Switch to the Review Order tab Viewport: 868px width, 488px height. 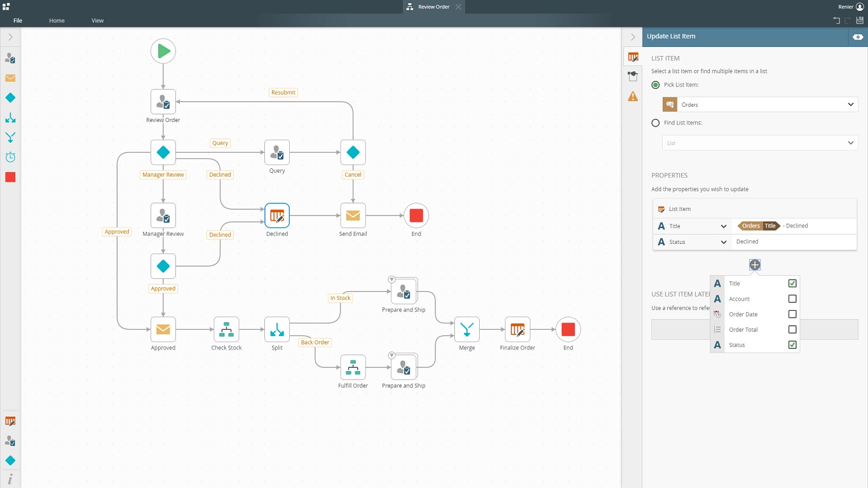click(x=434, y=7)
